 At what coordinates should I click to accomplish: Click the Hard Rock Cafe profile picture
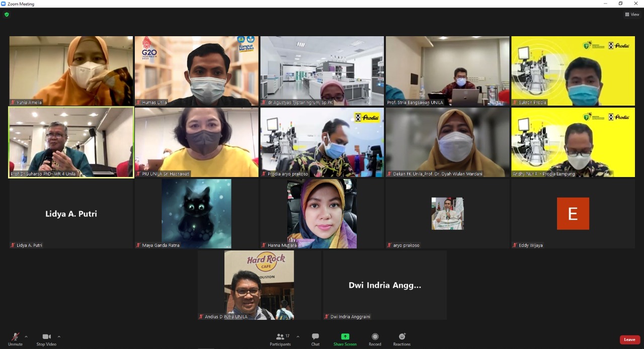click(x=259, y=285)
